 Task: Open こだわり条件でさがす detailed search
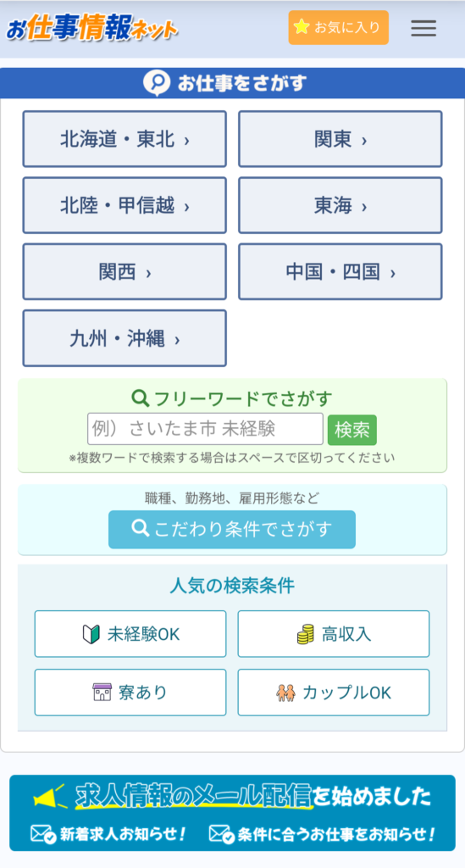point(232,529)
